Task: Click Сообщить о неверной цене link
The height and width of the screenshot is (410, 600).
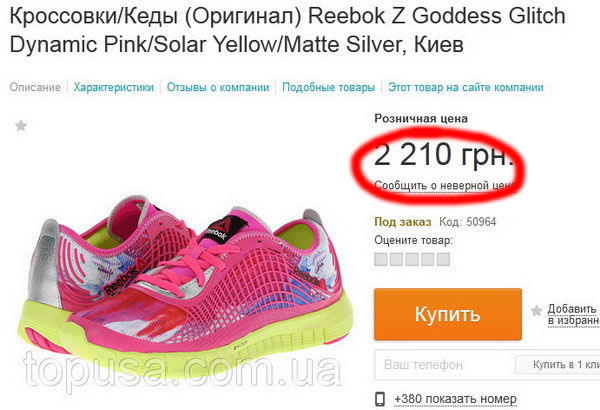Action: 446,185
